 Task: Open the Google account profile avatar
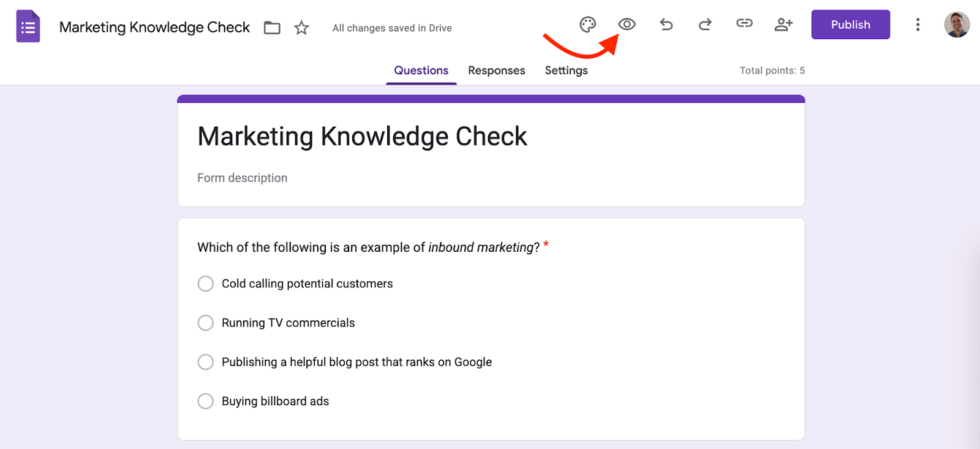click(956, 25)
